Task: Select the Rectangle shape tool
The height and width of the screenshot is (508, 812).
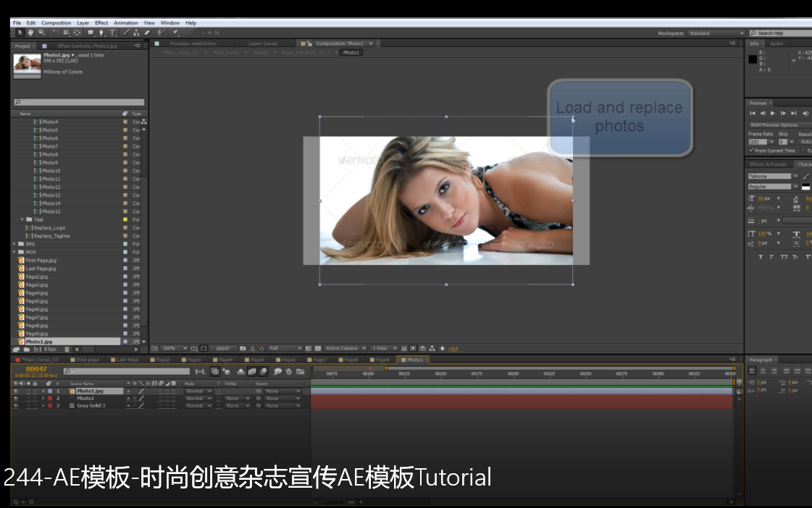Action: pos(91,33)
